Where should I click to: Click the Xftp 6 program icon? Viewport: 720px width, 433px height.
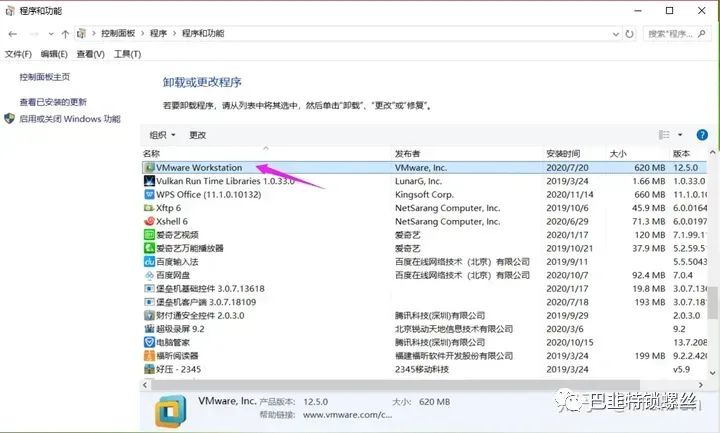coord(149,208)
